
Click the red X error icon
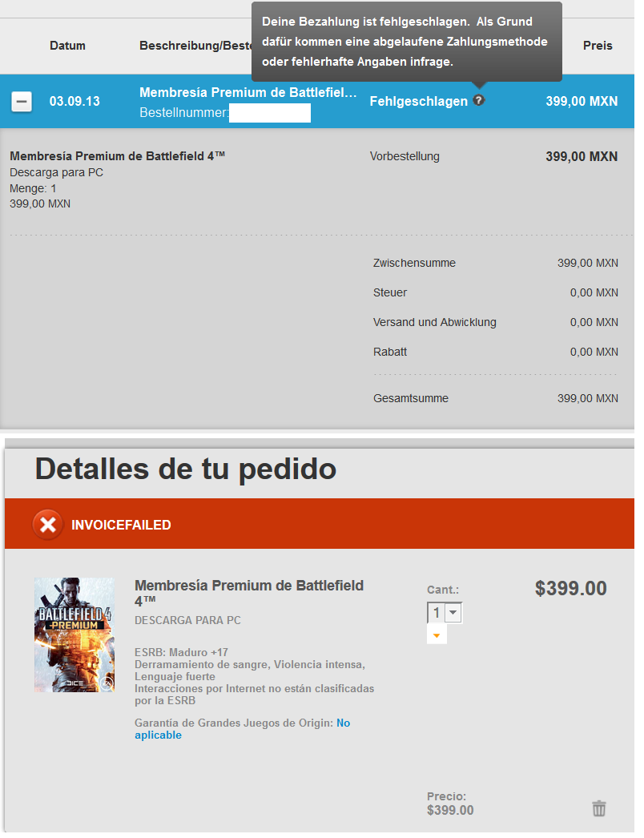click(47, 525)
